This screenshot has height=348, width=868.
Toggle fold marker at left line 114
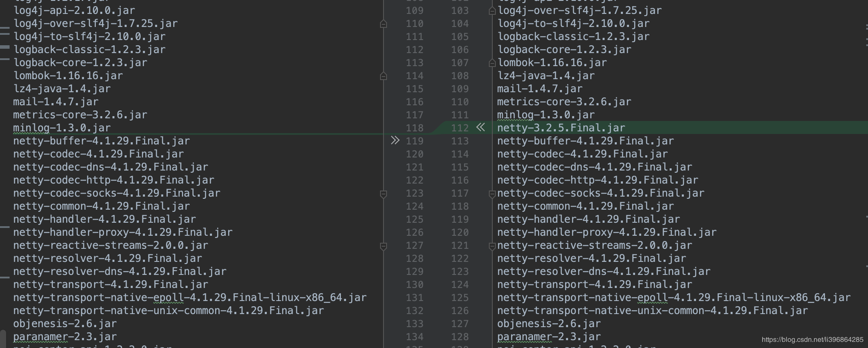(x=384, y=76)
